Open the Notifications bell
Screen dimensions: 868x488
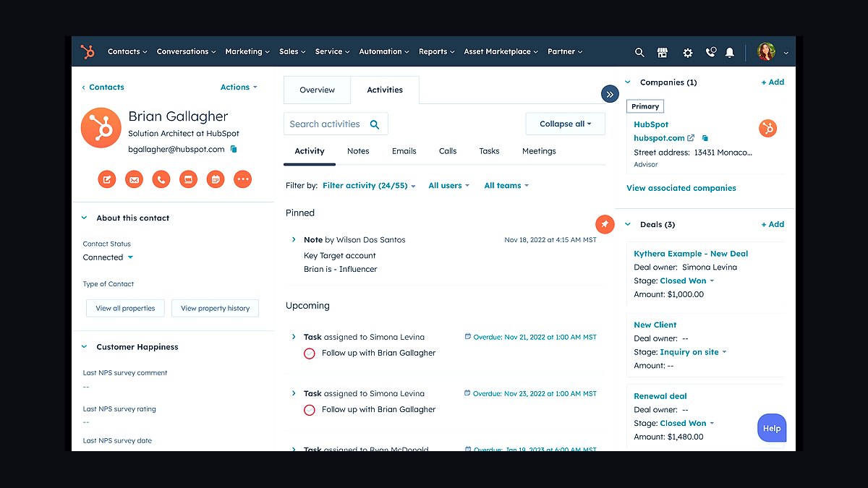coord(730,52)
